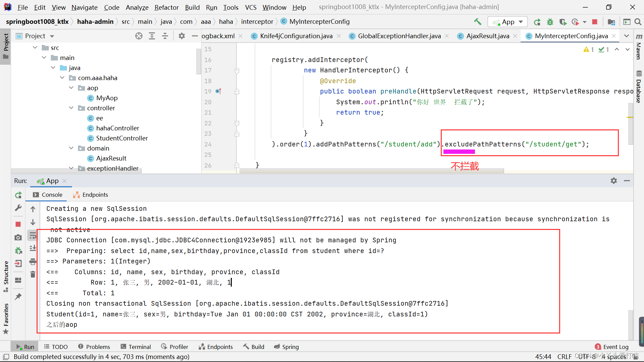644x362 pixels.
Task: Hide the Project tool window
Action: 195,36
